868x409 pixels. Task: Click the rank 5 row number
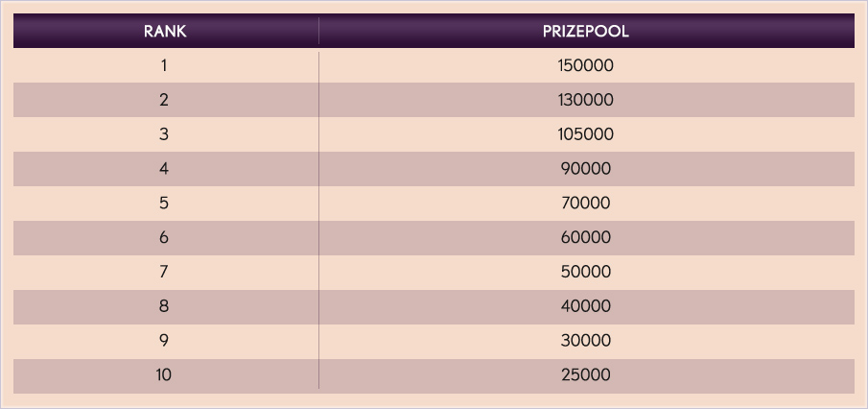[x=164, y=204]
